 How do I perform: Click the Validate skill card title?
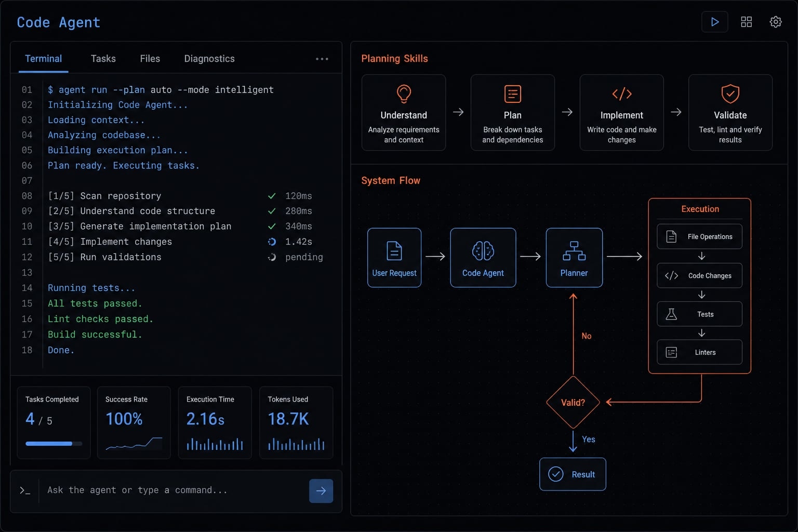[x=730, y=115]
